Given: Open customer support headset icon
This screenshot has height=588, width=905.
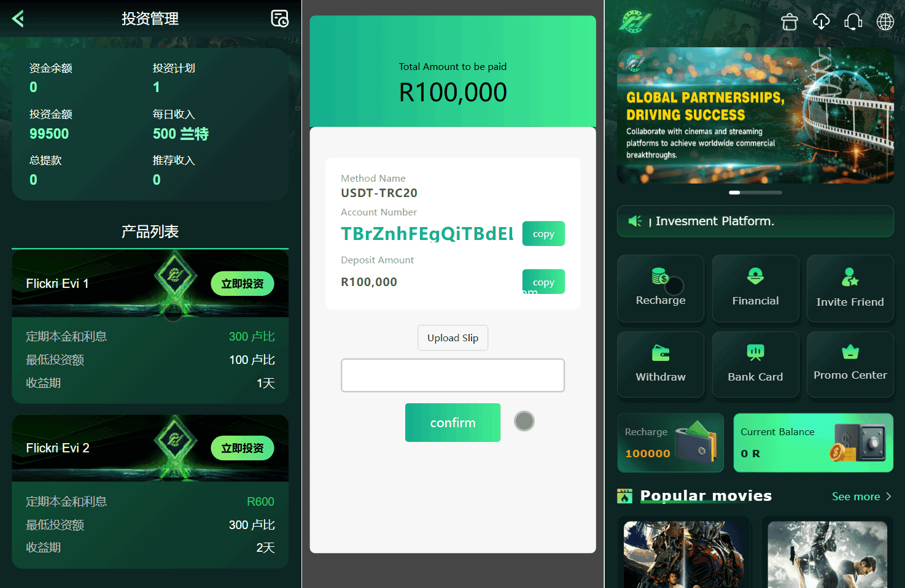Looking at the screenshot, I should (x=853, y=21).
